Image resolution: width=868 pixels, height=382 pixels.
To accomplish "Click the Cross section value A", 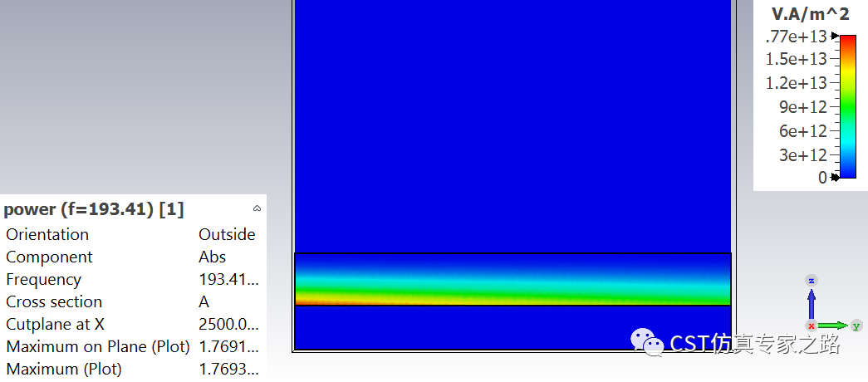I will [204, 301].
